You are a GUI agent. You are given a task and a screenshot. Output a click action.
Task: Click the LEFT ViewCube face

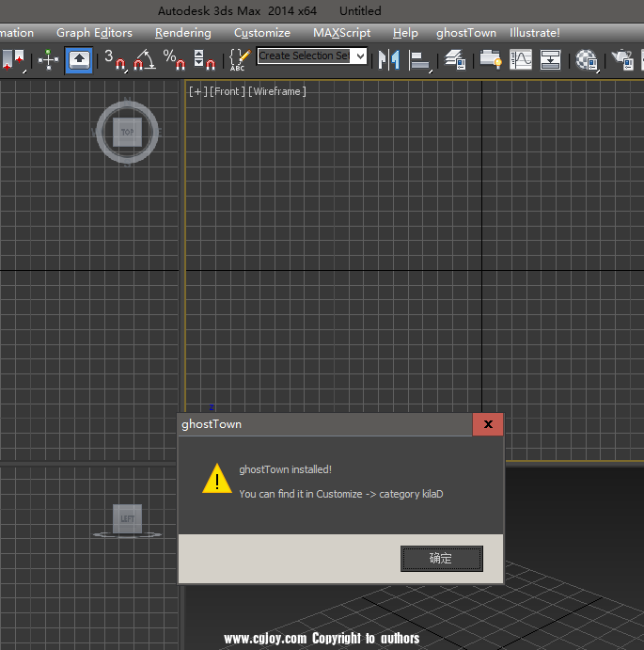[x=128, y=518]
